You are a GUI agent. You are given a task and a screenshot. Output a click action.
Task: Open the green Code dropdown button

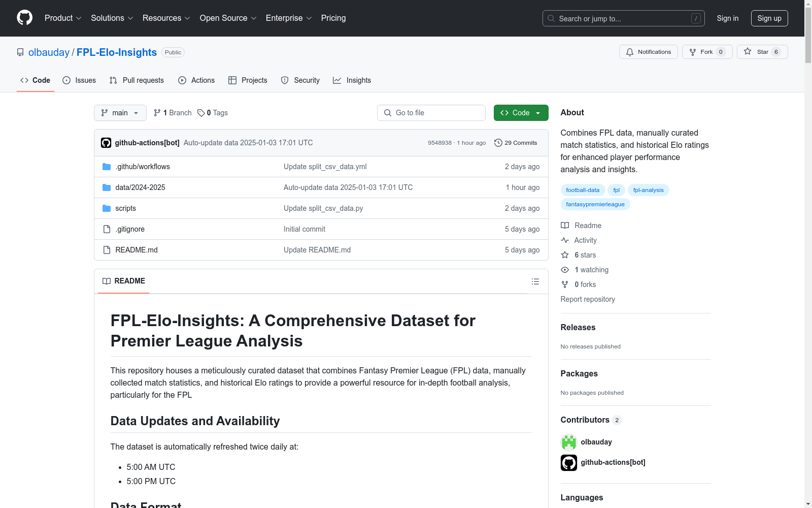[x=521, y=113]
